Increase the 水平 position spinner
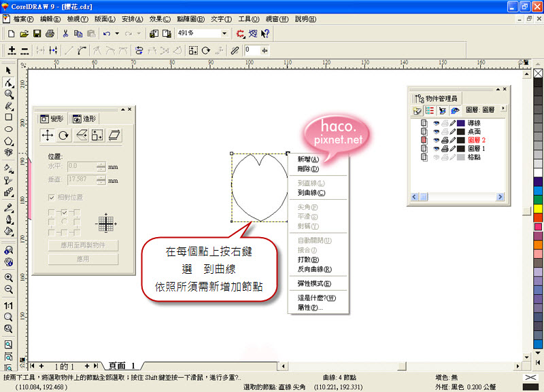Screen dimensions: 544x392 [101, 164]
